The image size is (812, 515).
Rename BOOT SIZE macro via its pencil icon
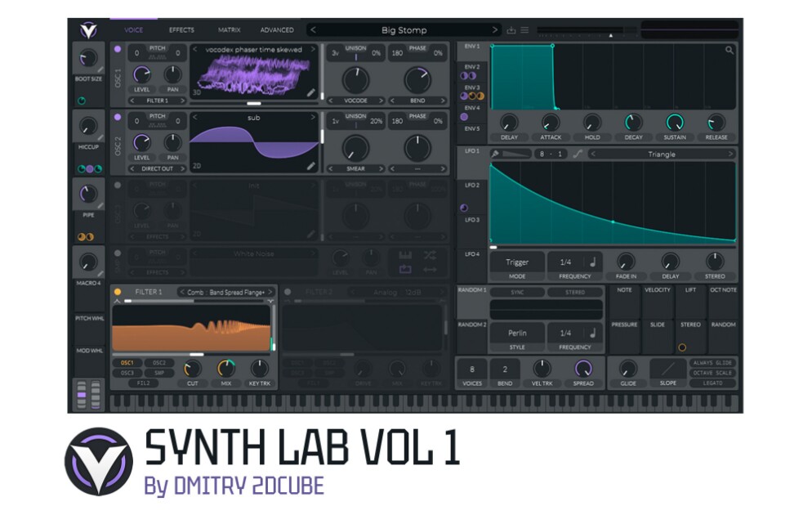(x=100, y=70)
